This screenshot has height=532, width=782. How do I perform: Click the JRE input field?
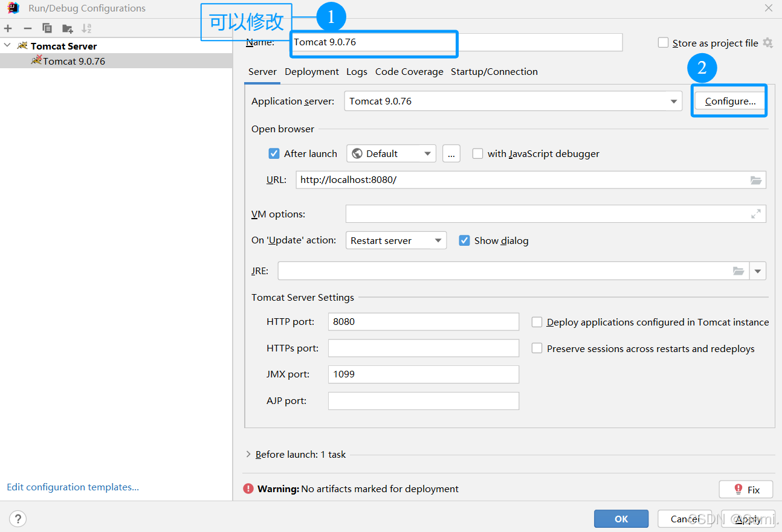point(514,271)
